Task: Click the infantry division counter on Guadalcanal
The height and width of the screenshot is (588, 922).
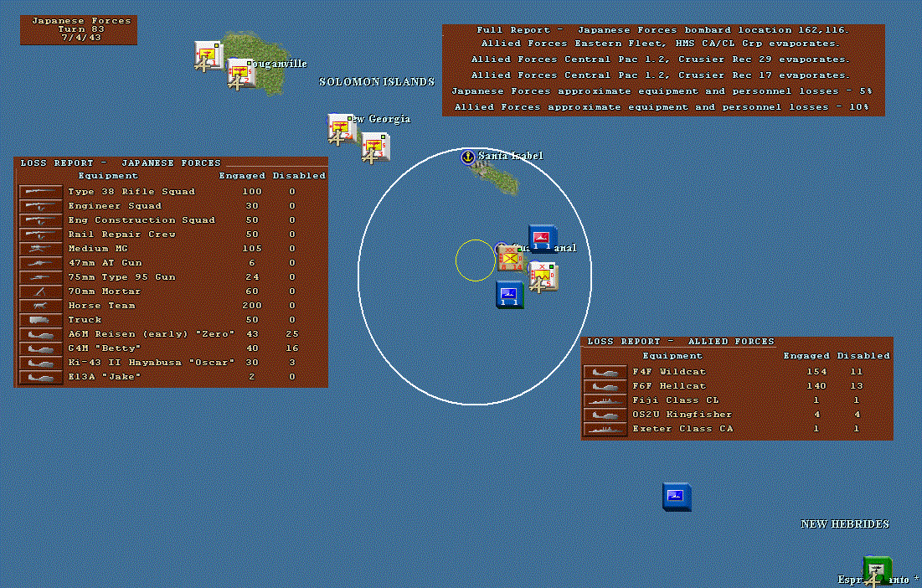Action: click(x=510, y=258)
